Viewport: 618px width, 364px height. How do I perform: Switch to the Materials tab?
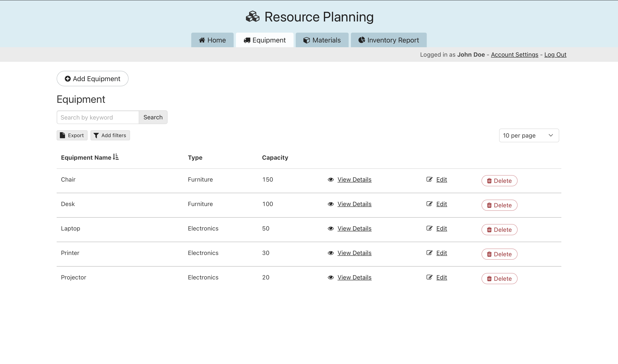[x=322, y=40]
